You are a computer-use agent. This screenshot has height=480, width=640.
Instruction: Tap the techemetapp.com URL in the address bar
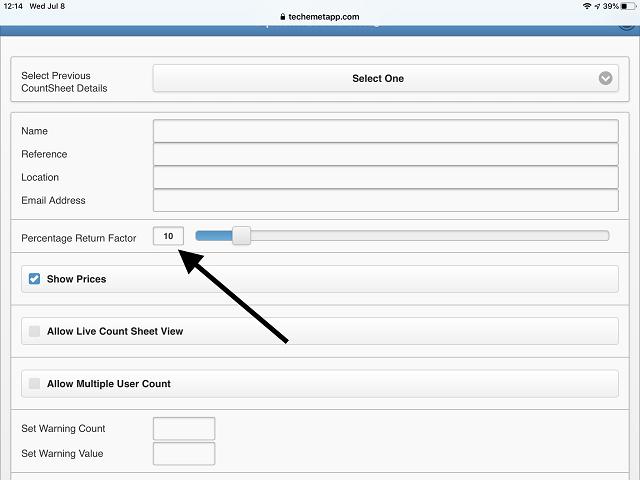[x=324, y=17]
